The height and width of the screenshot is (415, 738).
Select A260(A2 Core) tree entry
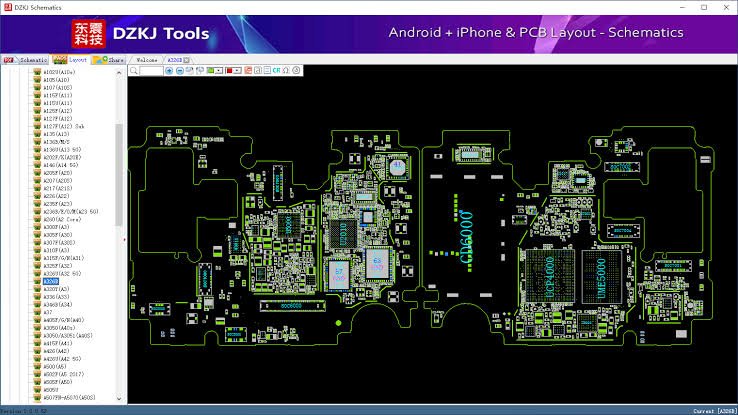coord(62,219)
